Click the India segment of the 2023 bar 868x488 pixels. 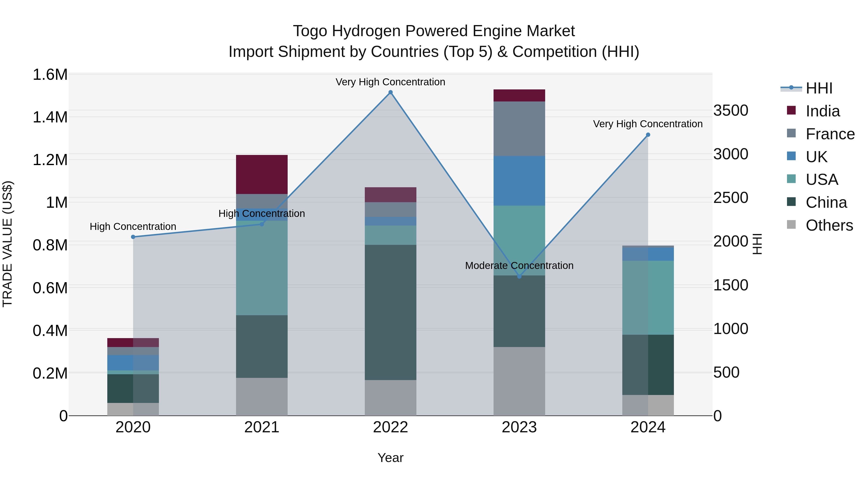(519, 96)
